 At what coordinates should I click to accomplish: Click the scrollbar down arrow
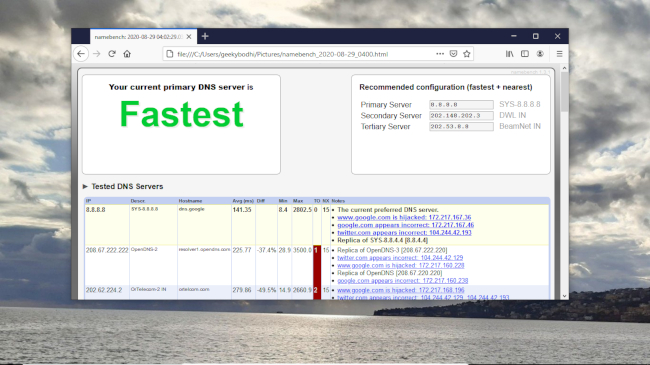[x=564, y=296]
